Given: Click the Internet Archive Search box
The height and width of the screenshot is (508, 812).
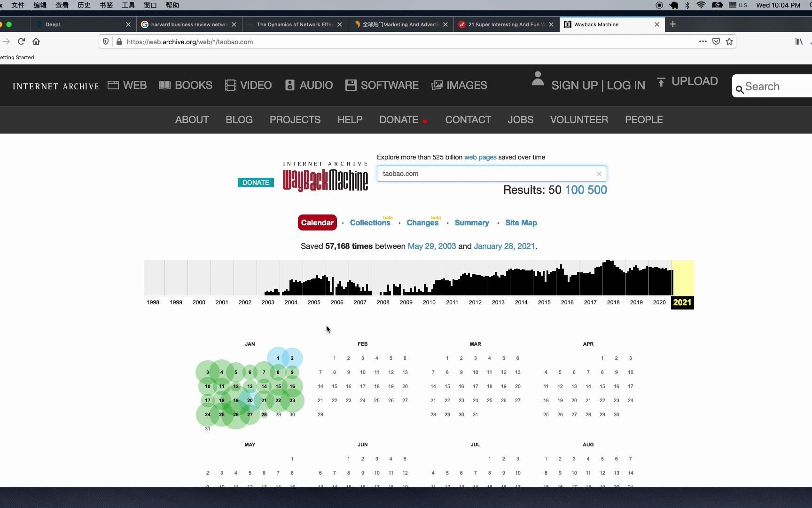Looking at the screenshot, I should click(x=773, y=86).
